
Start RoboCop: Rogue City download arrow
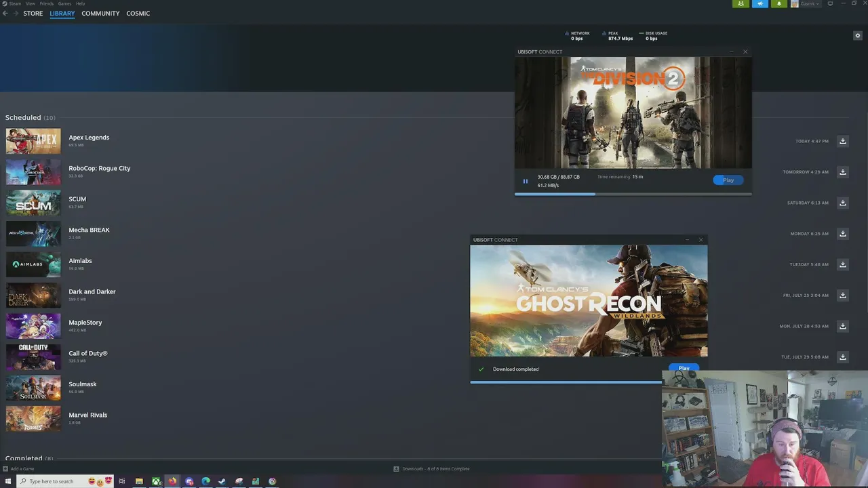click(x=843, y=172)
